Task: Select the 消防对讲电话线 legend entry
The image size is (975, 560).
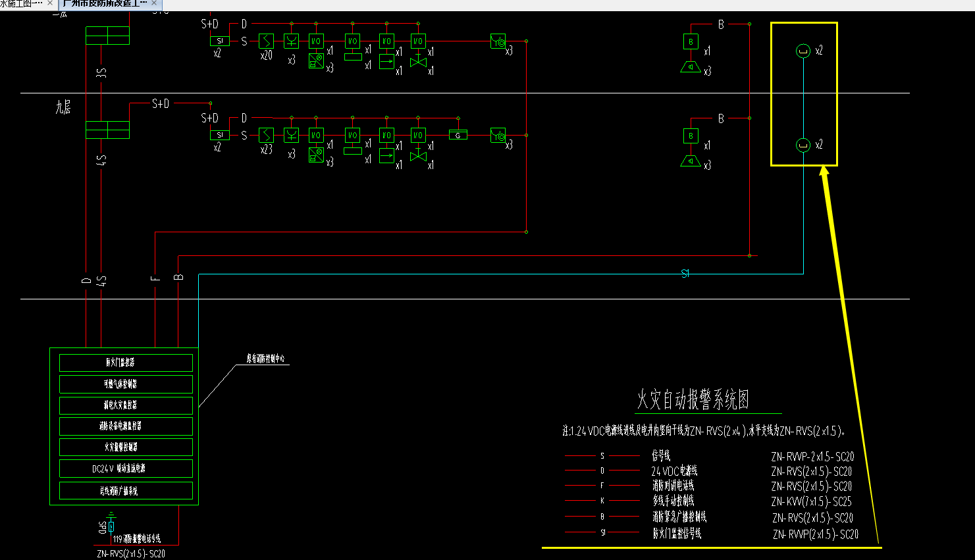Action: coord(673,486)
